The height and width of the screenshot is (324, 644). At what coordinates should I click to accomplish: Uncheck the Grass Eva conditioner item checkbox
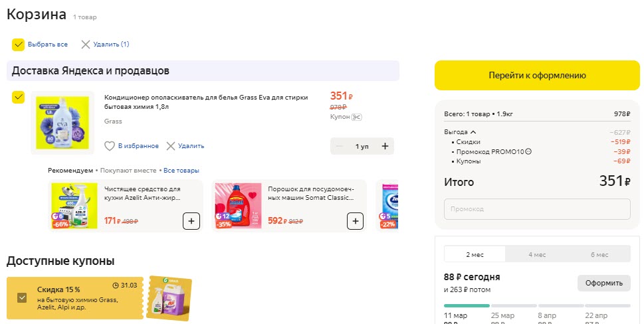pos(18,98)
